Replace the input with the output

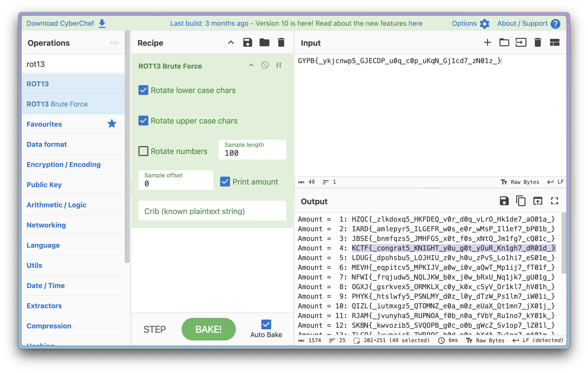point(537,201)
